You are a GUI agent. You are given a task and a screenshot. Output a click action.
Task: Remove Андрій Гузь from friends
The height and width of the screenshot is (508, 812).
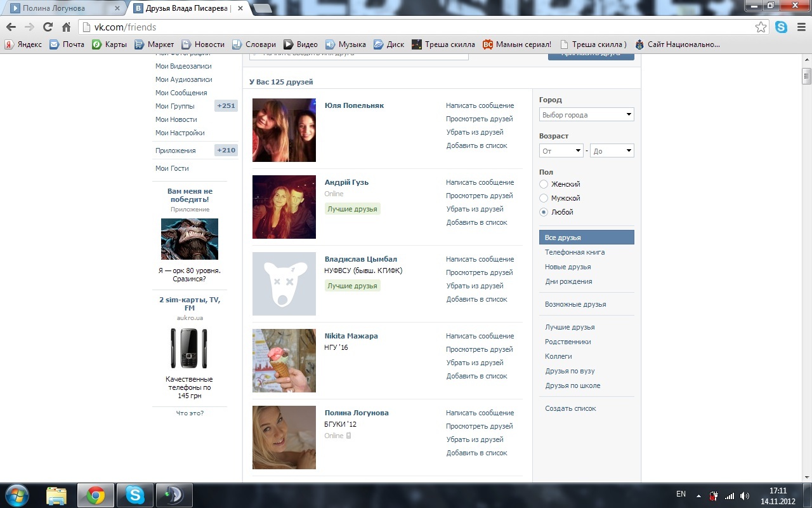pyautogui.click(x=475, y=209)
